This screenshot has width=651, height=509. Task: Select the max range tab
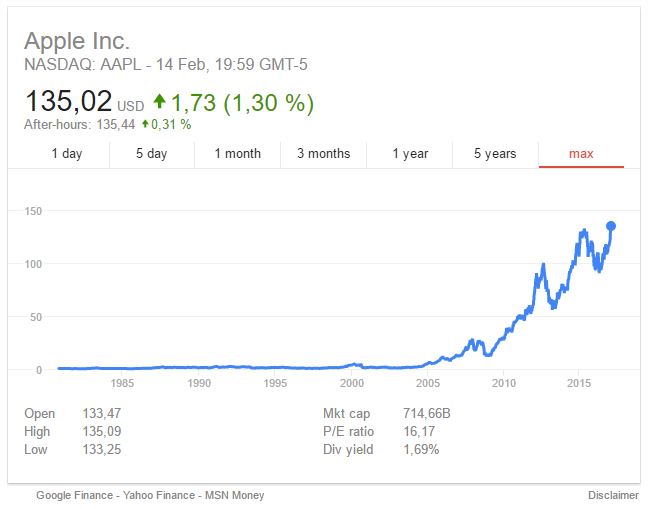581,153
